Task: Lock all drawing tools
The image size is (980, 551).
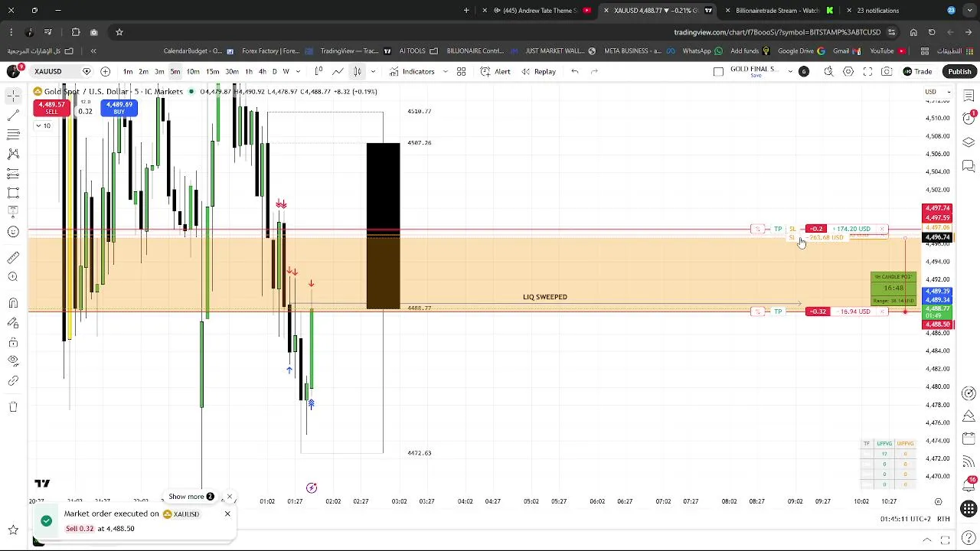Action: pos(13,342)
